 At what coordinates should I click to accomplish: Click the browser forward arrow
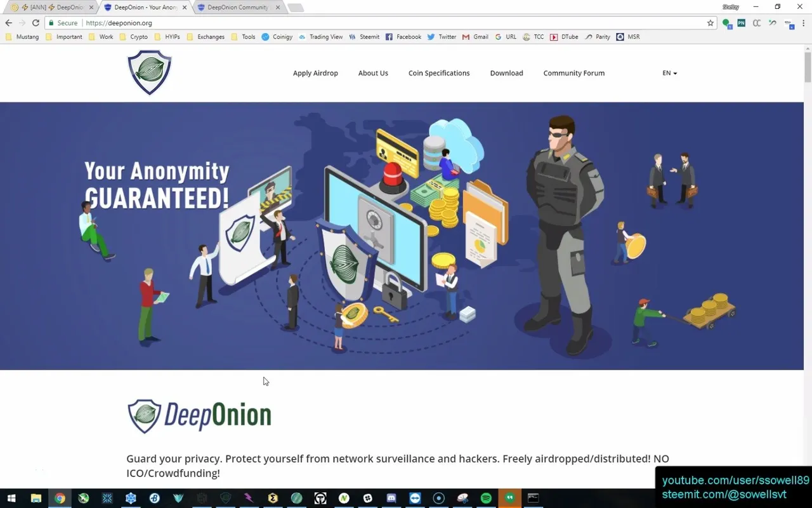click(22, 23)
